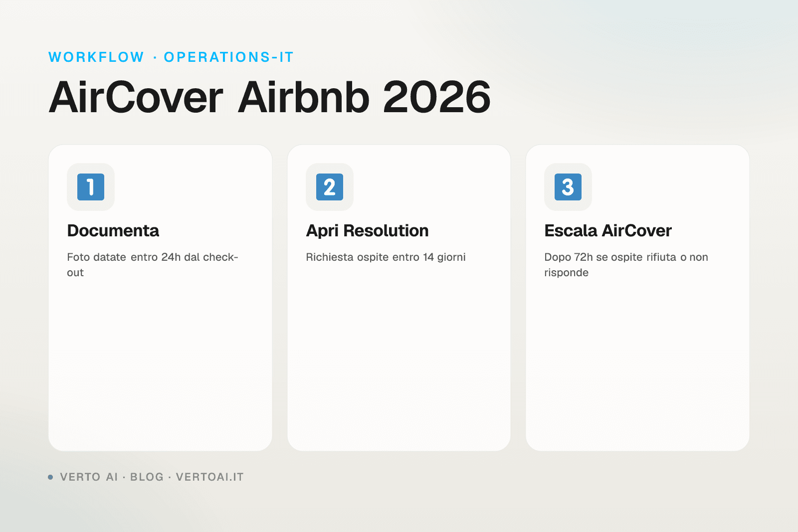Click the number 3 step icon
Screen dimensions: 798x532
568,187
